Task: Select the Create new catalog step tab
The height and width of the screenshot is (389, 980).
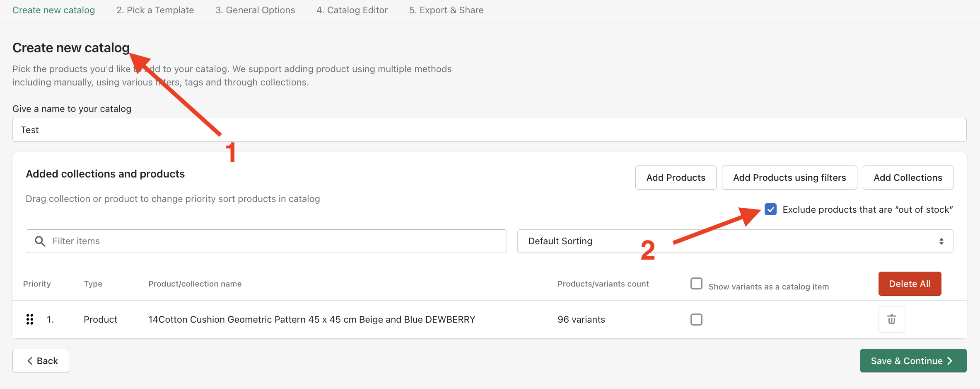Action: (53, 10)
